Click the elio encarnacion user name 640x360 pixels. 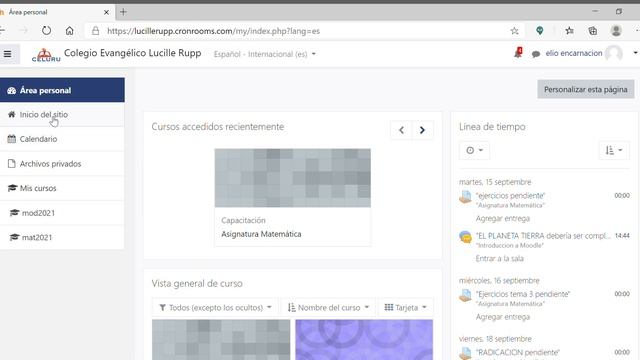[573, 53]
